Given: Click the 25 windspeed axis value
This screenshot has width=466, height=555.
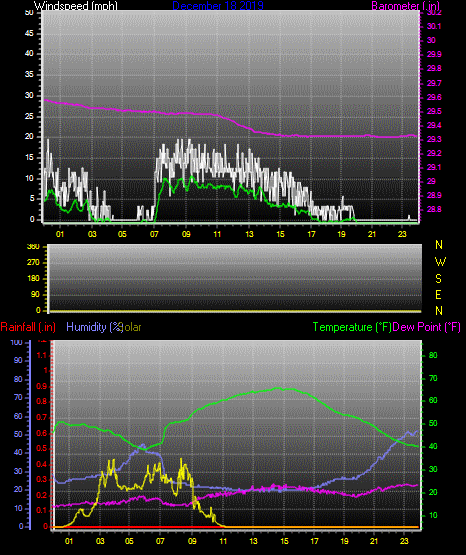Looking at the screenshot, I should pos(29,116).
